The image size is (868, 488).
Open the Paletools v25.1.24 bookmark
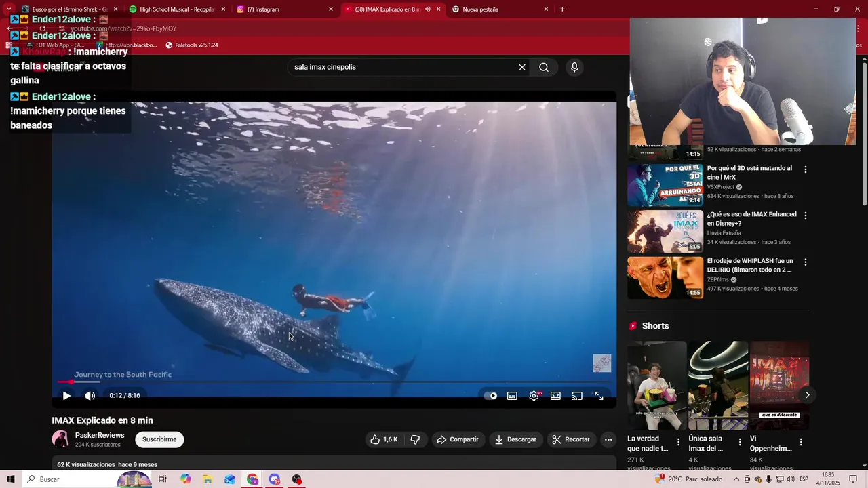[x=192, y=45]
